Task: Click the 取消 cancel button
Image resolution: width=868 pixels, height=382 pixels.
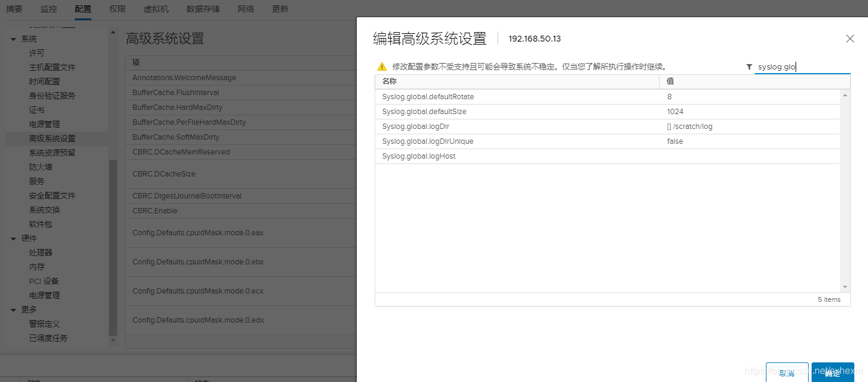Action: pyautogui.click(x=787, y=372)
